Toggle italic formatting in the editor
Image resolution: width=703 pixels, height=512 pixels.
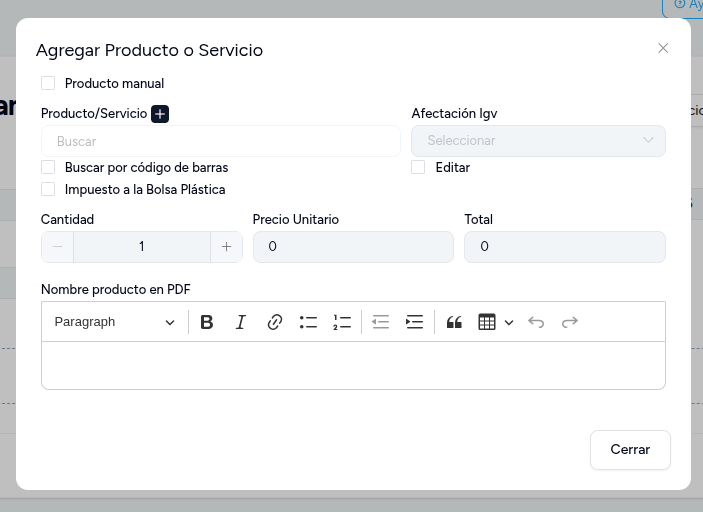coord(241,322)
